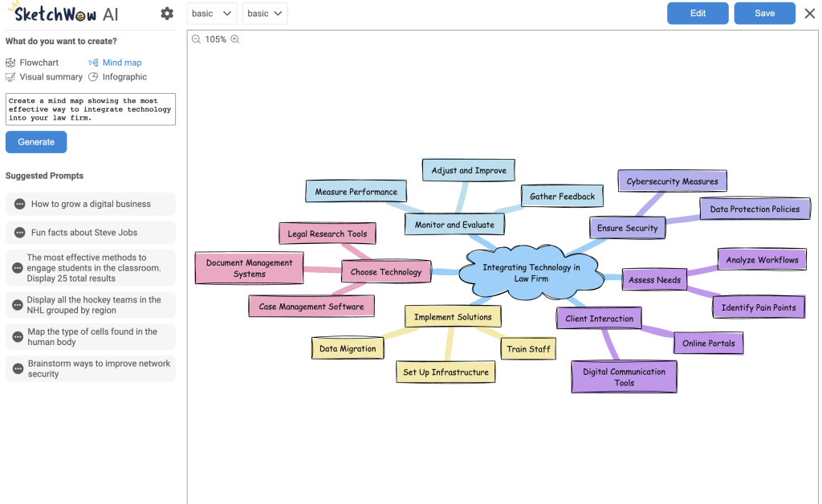Click the Visual summary icon
This screenshot has height=504, width=822.
point(10,77)
